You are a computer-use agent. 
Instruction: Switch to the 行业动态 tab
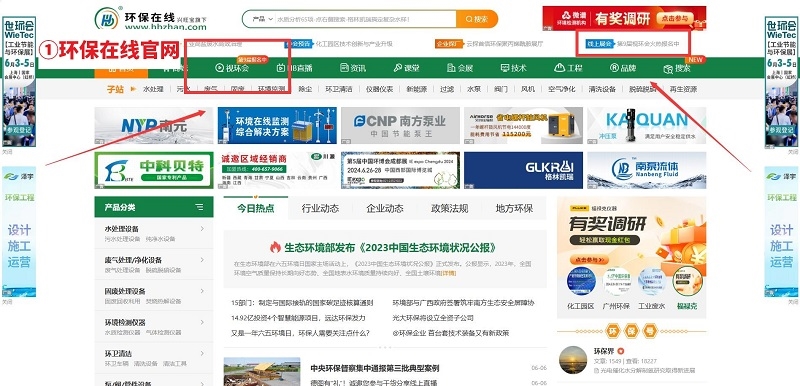click(320, 208)
